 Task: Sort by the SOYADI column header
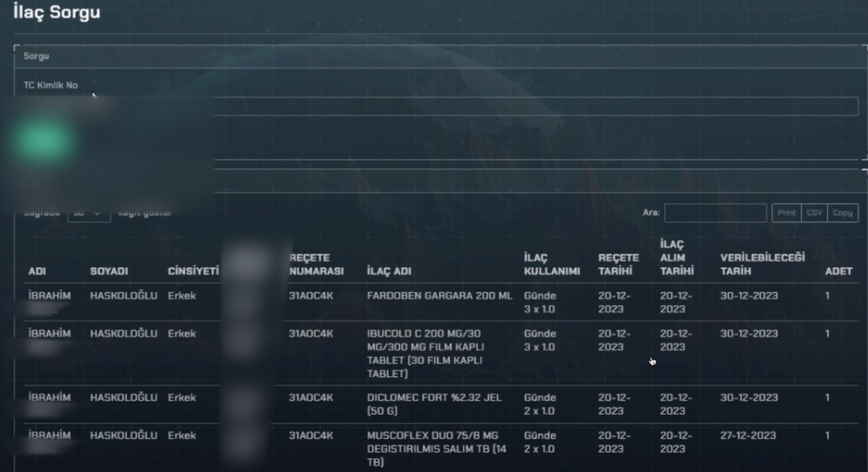tap(109, 271)
